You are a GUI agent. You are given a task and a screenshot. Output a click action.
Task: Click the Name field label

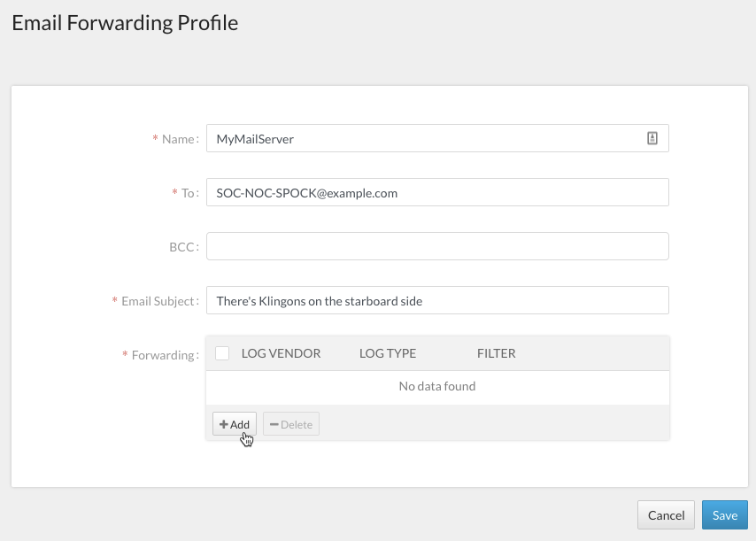pyautogui.click(x=180, y=139)
